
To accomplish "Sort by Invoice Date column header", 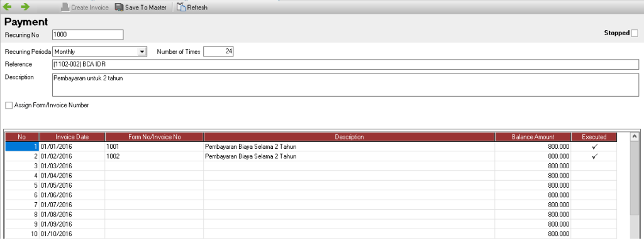I will pos(72,137).
